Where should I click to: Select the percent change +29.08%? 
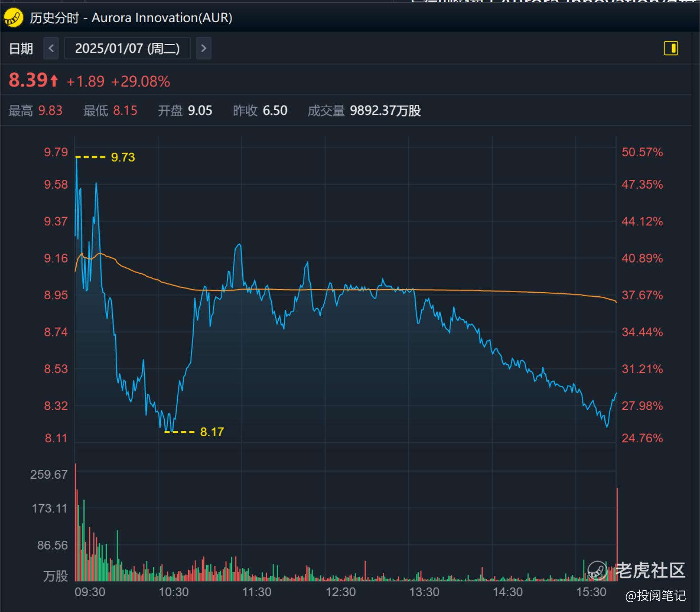pyautogui.click(x=140, y=81)
